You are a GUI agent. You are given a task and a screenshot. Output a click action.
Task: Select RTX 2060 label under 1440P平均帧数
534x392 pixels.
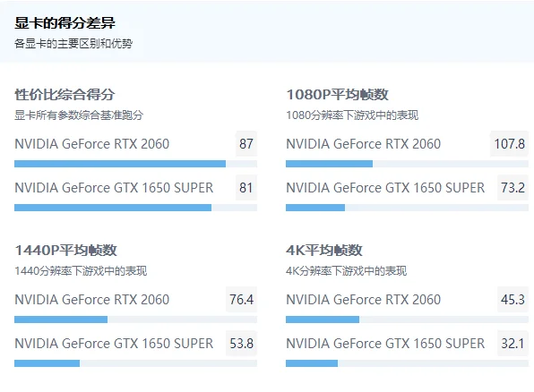(91, 300)
